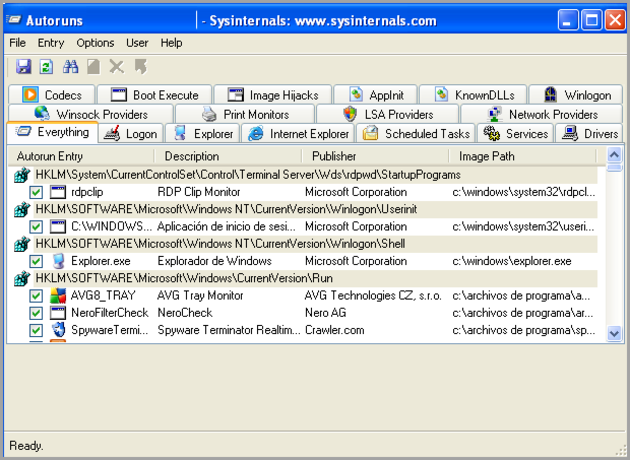Image resolution: width=630 pixels, height=460 pixels.
Task: Switch to the Internet Explorer tab
Action: coord(298,133)
